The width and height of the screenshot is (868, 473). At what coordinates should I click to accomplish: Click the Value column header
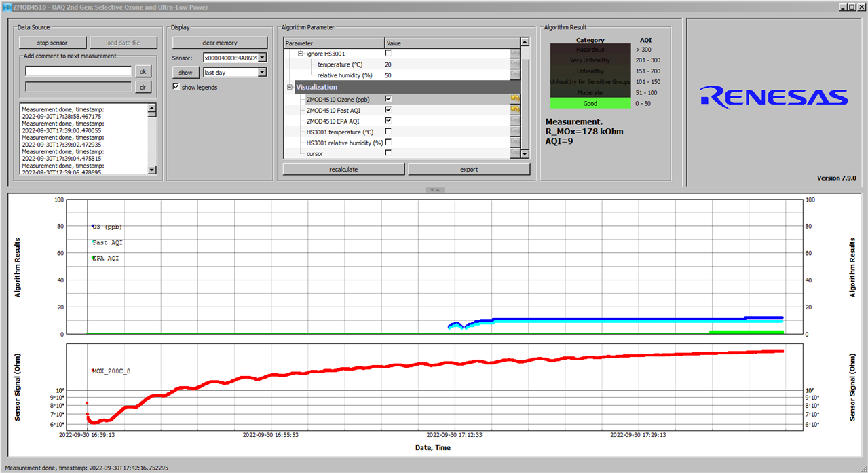[x=452, y=43]
